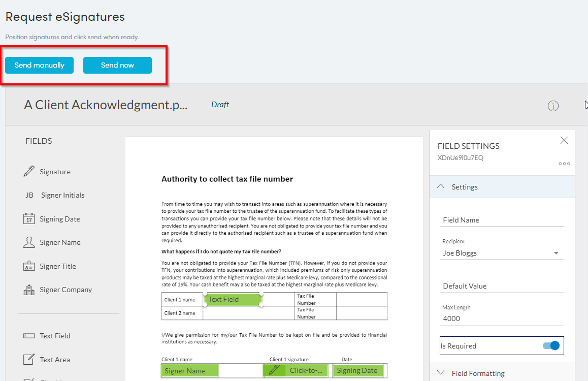Select the Signer Initials JB icon
Viewport: 588px width, 381px height.
pyautogui.click(x=29, y=195)
